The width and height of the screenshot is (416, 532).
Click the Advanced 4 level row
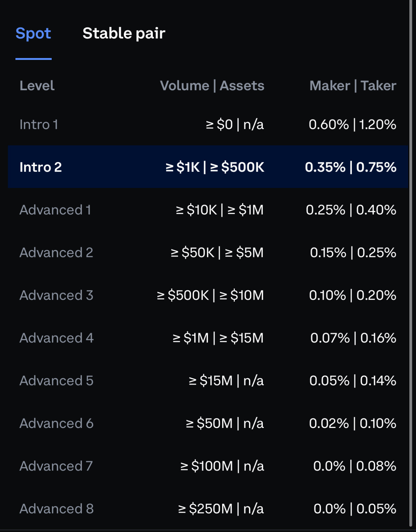tap(57, 338)
